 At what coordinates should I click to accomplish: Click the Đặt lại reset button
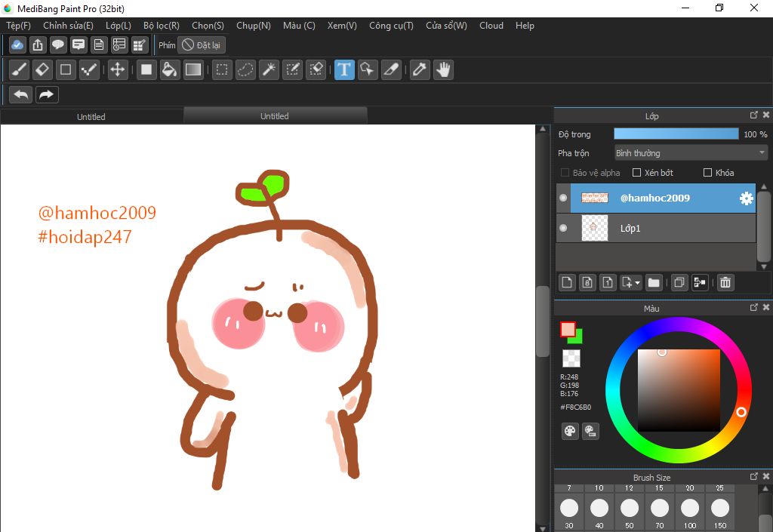(x=202, y=45)
